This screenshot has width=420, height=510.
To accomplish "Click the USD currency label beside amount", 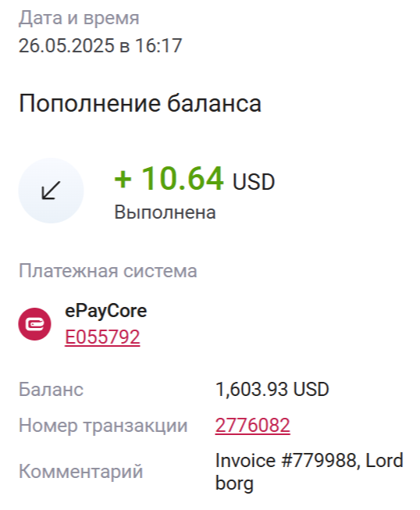I will (254, 182).
